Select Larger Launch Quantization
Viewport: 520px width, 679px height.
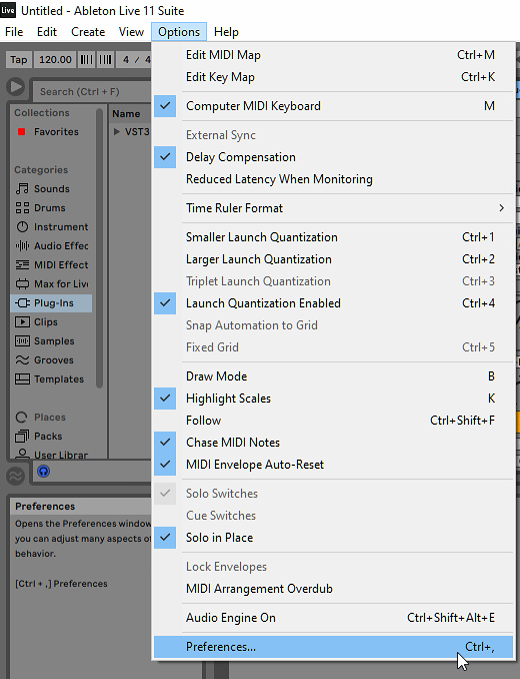pos(333,259)
